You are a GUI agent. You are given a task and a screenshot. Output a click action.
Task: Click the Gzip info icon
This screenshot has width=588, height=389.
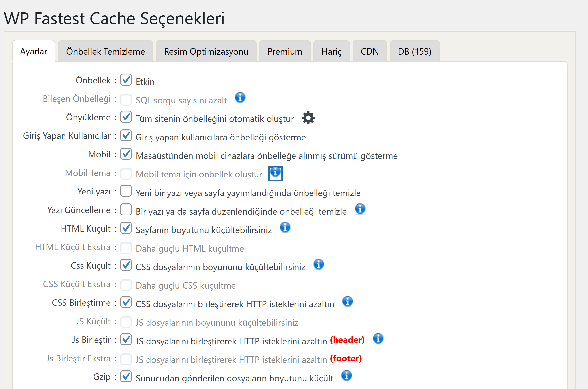click(346, 375)
